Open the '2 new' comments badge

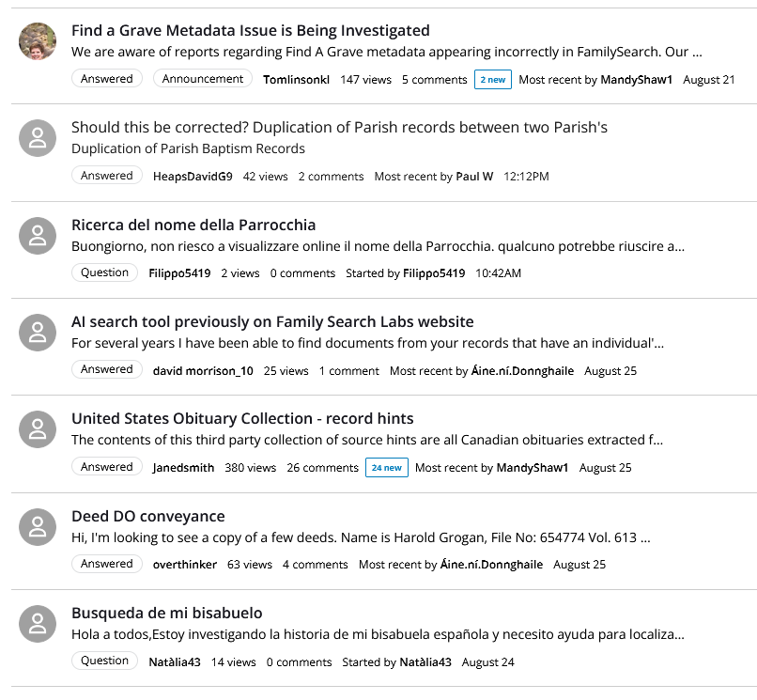point(493,80)
